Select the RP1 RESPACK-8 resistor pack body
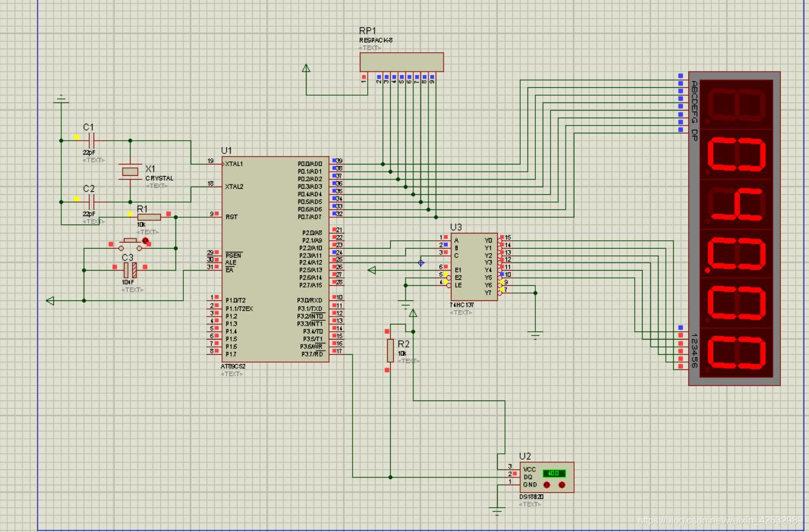The width and height of the screenshot is (809, 532). click(x=401, y=62)
